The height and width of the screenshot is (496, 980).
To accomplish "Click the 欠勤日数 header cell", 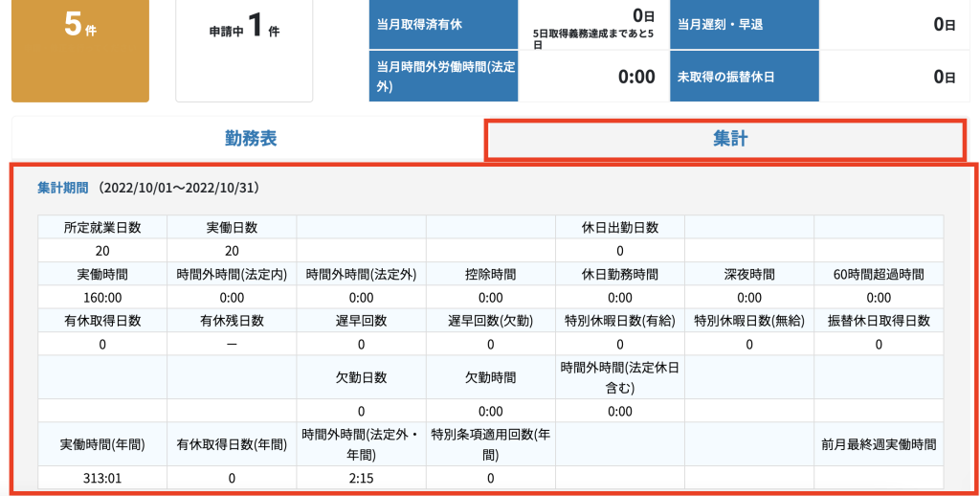I will click(361, 377).
